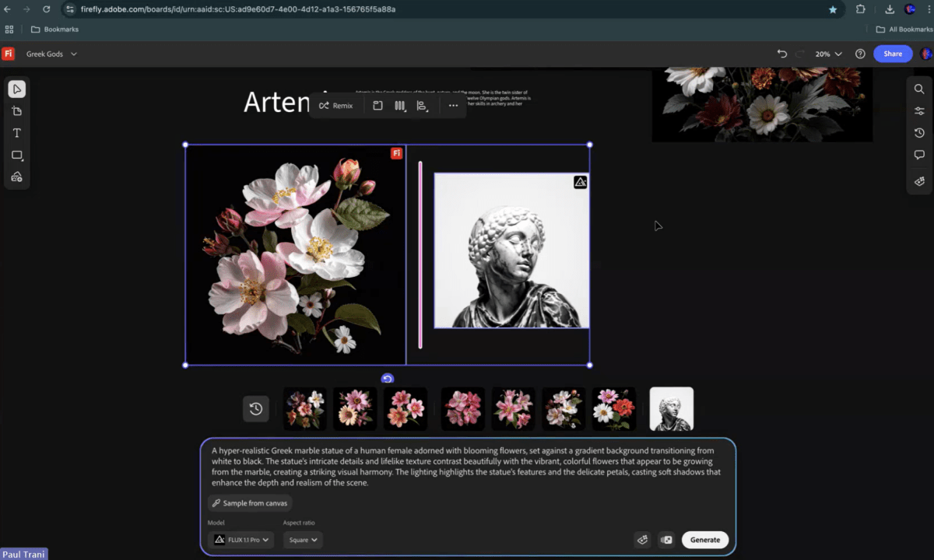Open the Greek Gods board name menu
Screen dimensions: 934x560
click(51, 54)
